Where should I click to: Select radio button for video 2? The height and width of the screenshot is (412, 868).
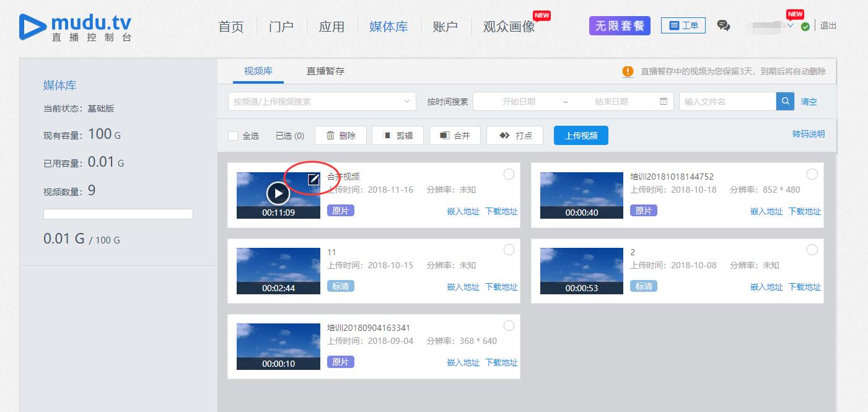[812, 250]
